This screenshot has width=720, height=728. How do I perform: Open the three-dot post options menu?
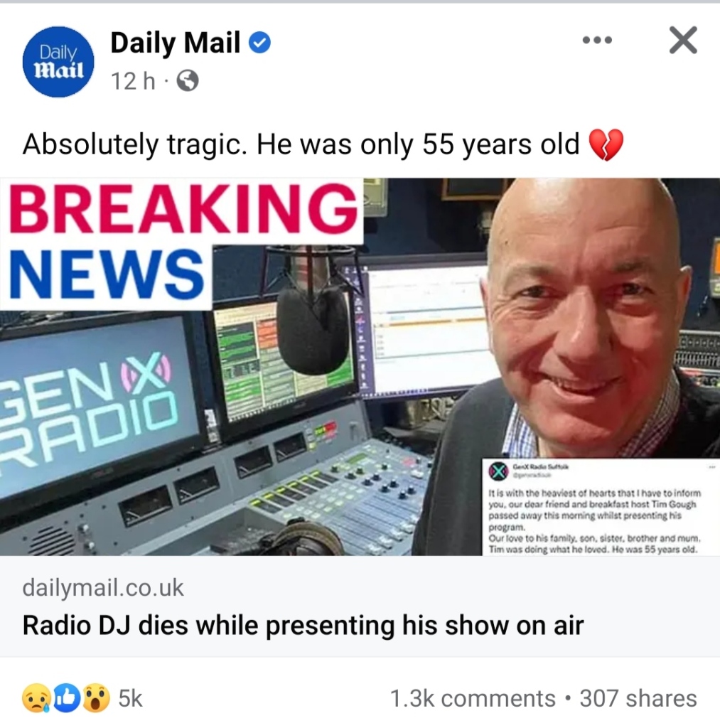tap(598, 41)
